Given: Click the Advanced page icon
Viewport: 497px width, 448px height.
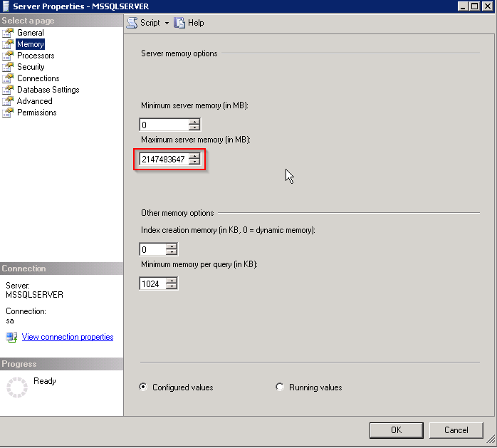Looking at the screenshot, I should pos(8,101).
